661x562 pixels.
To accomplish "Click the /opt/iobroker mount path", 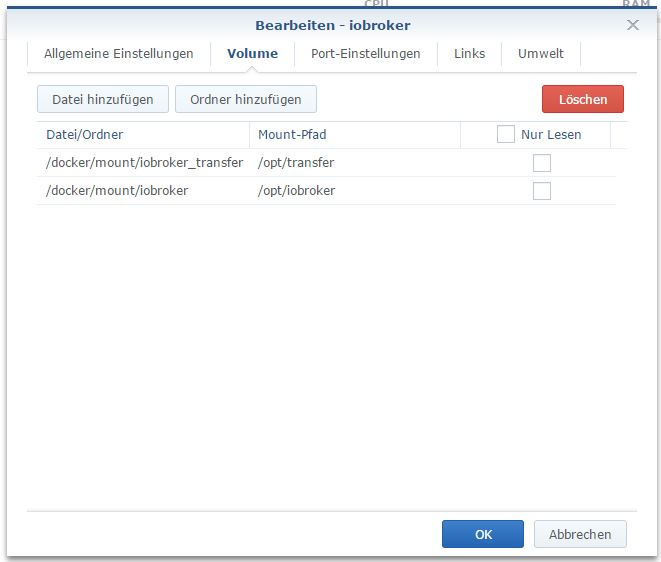I will (296, 191).
